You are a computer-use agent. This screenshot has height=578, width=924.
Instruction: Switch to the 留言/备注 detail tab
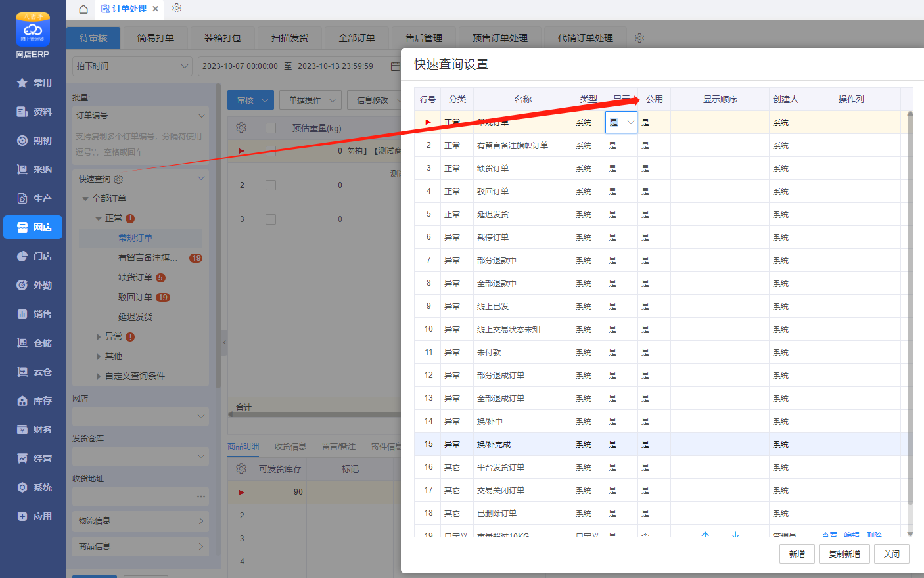pos(338,447)
